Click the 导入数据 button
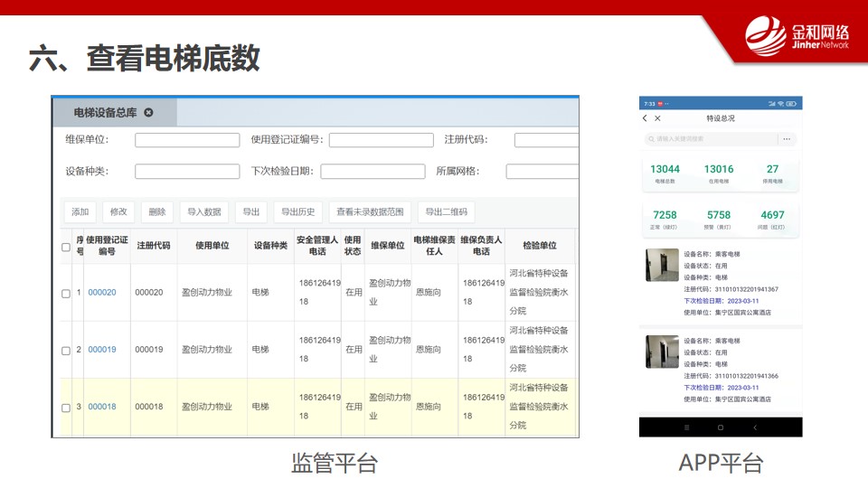This screenshot has width=868, height=488. pyautogui.click(x=204, y=212)
